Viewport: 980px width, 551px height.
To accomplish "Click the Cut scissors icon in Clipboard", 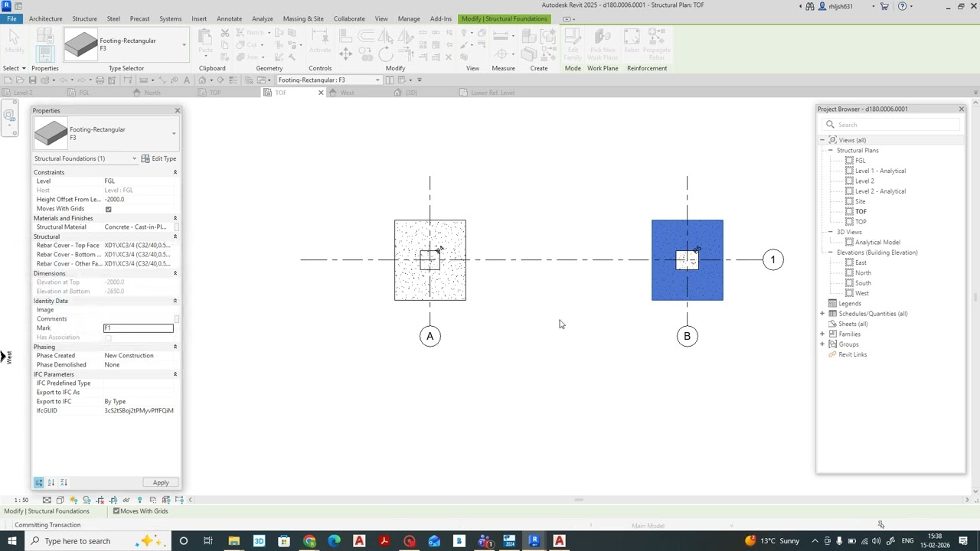I will (x=225, y=33).
